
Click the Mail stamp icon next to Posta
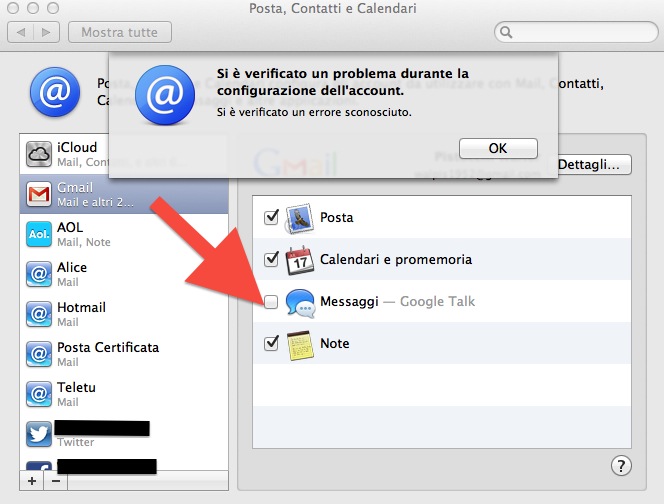pos(300,218)
